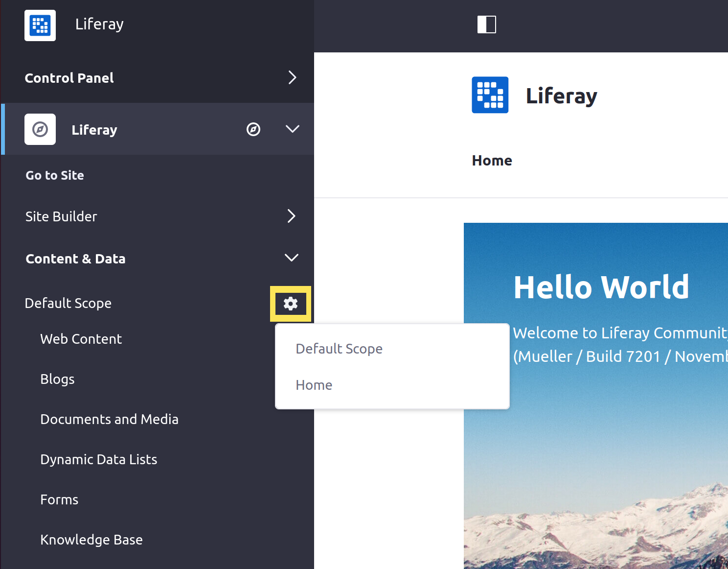
Task: Select Default Scope in dropdown menu
Action: tap(339, 349)
